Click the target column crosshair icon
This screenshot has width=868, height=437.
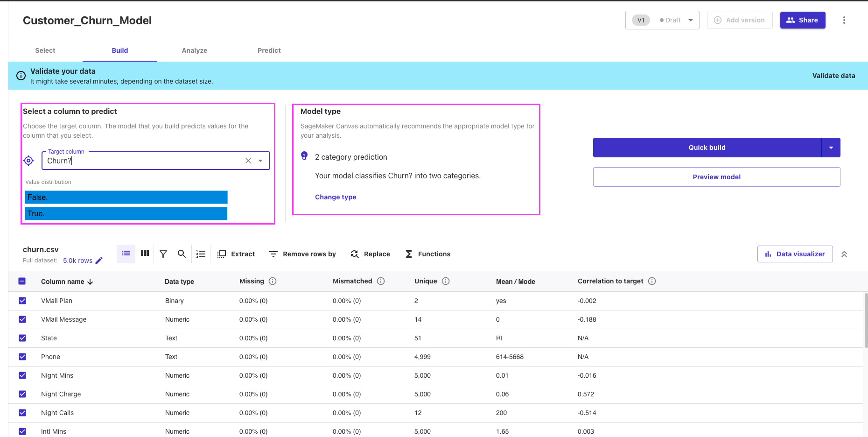tap(28, 160)
